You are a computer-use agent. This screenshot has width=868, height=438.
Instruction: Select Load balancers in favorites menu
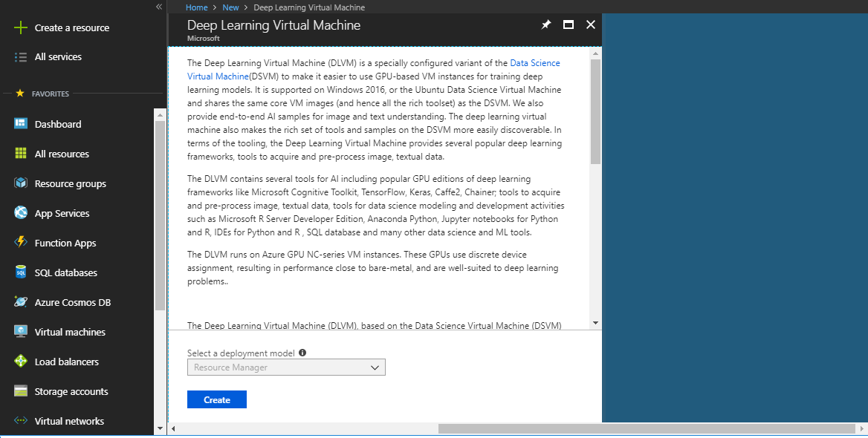pos(66,362)
